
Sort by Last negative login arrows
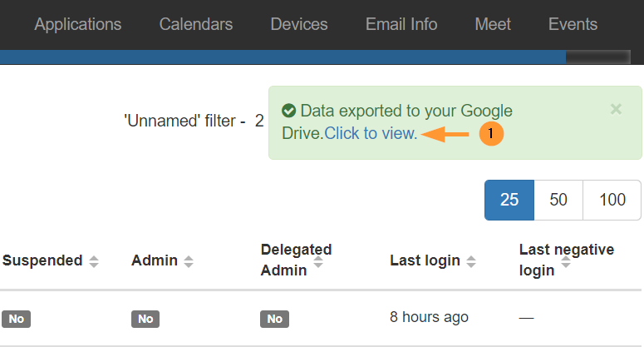(x=566, y=261)
